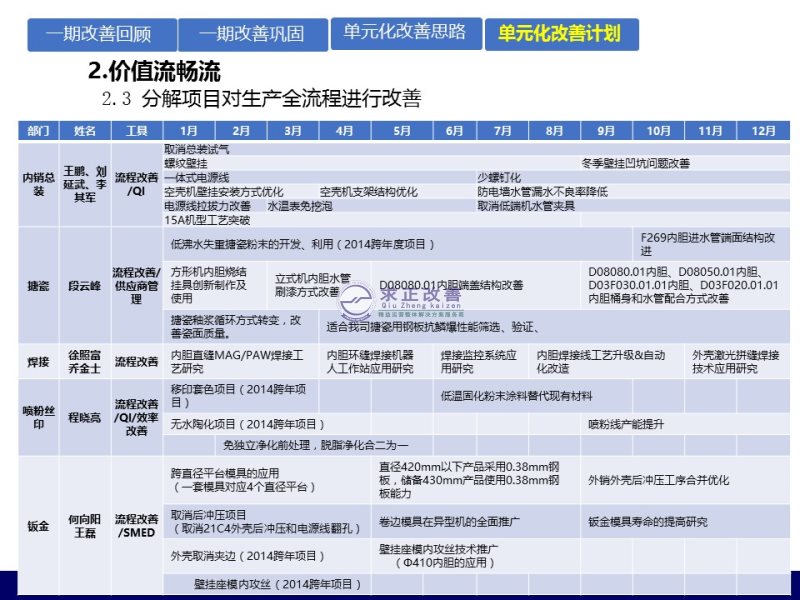Click the 5月 month header
800x600 pixels.
coord(402,131)
